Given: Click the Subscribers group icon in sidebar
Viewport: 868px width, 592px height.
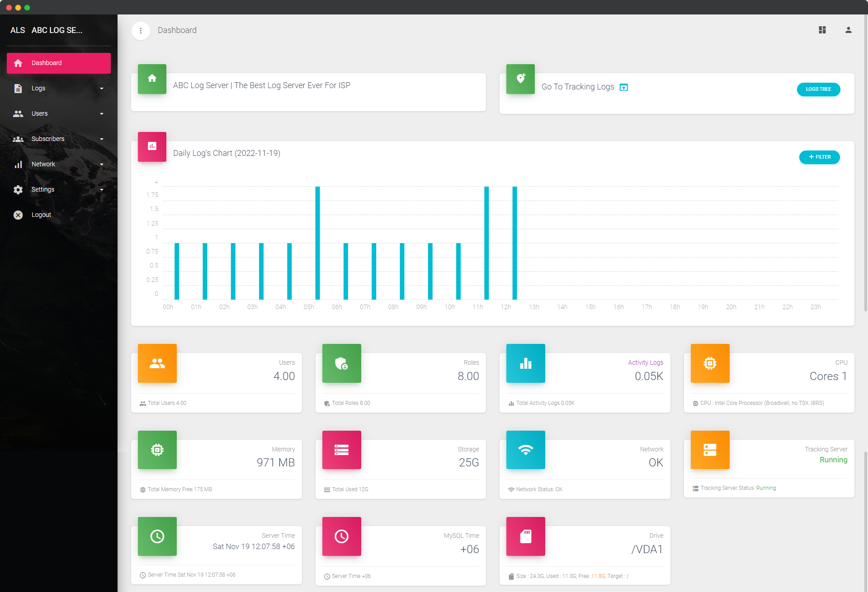Looking at the screenshot, I should 18,139.
